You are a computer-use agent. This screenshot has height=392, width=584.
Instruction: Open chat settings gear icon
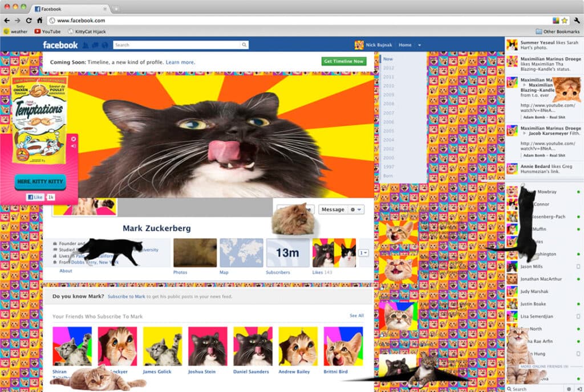(x=569, y=389)
